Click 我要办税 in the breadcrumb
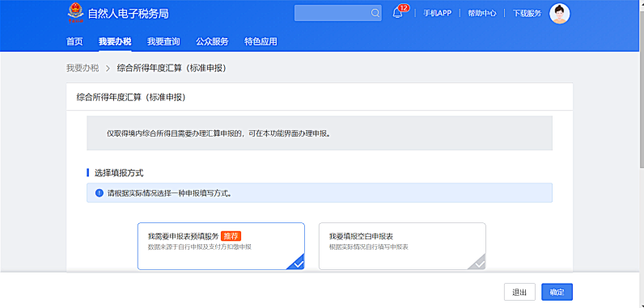The height and width of the screenshot is (308, 644). (83, 68)
